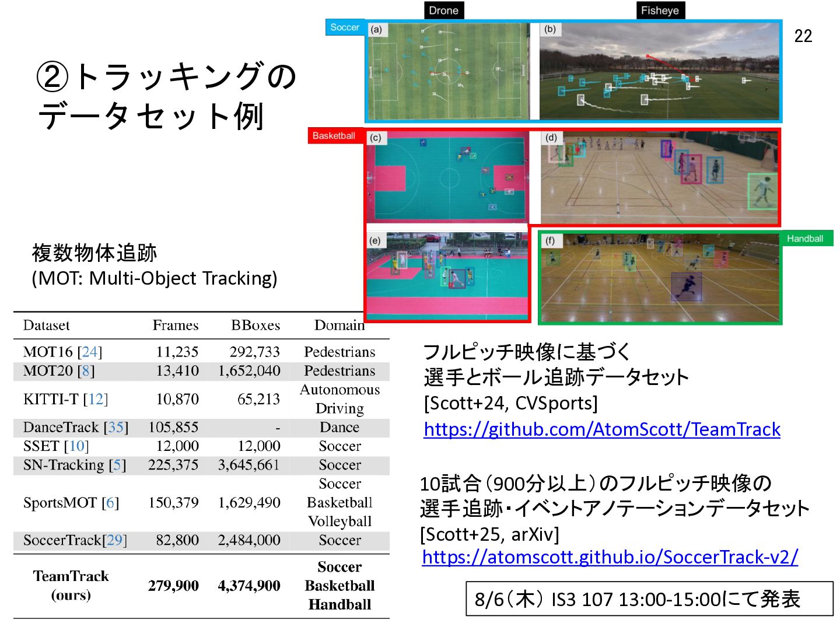The height and width of the screenshot is (630, 840).
Task: Click the boxed "8/6(木) IS3 107 13:00-15:00にて発表" note
Action: pos(649,598)
